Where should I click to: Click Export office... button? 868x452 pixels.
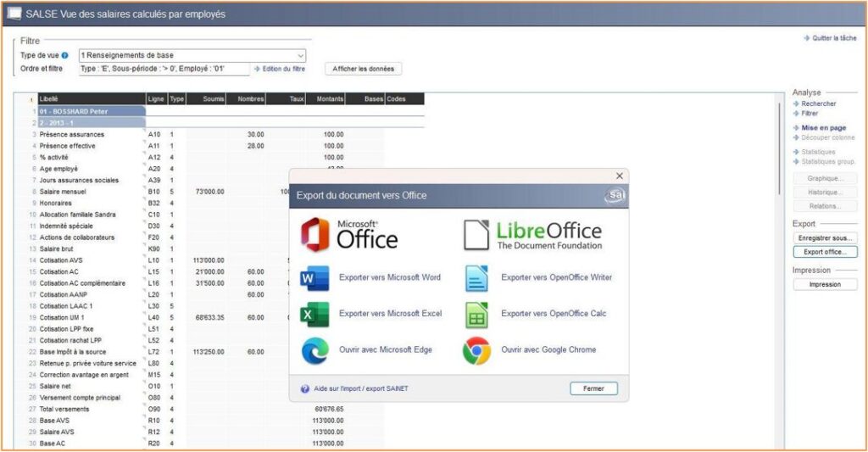tap(825, 252)
